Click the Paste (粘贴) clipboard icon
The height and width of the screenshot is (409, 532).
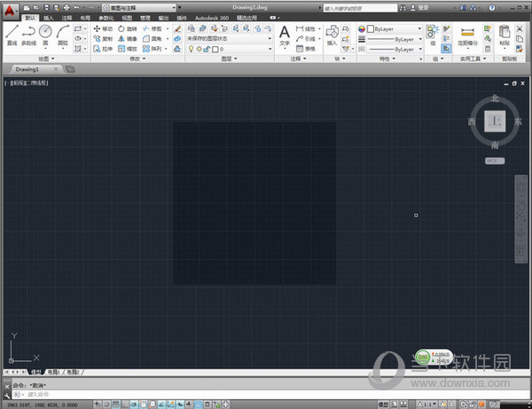pos(505,35)
